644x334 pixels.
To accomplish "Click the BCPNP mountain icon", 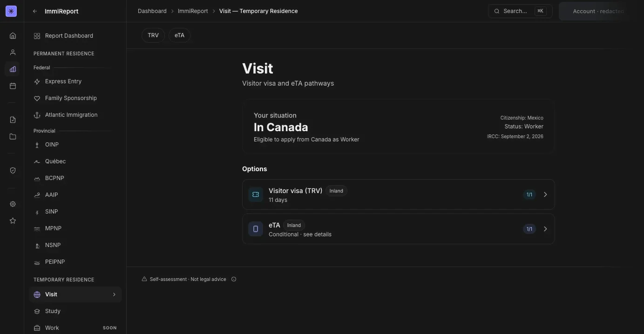I will (37, 178).
